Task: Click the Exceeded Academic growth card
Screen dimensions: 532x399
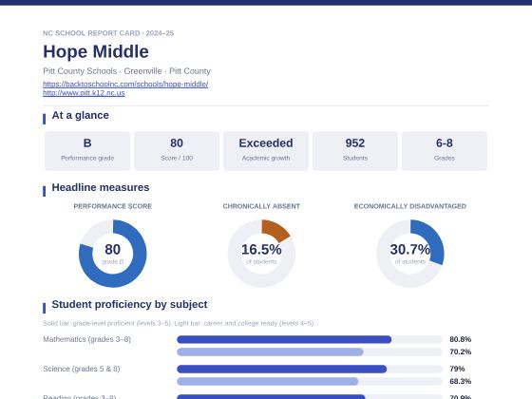Action: pyautogui.click(x=266, y=151)
